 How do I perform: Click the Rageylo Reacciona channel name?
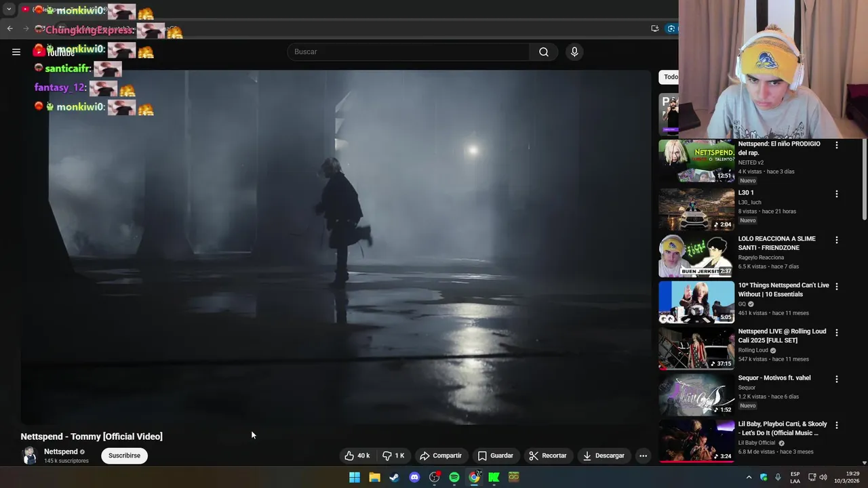click(x=761, y=258)
